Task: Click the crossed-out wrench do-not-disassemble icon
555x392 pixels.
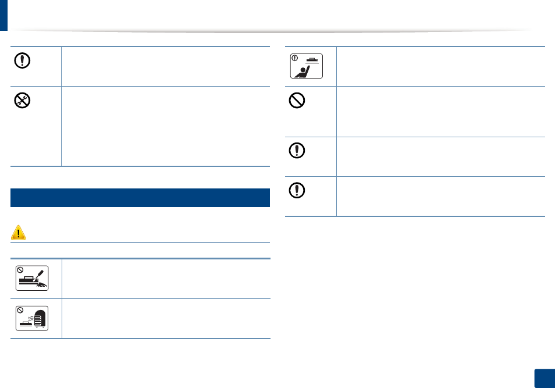Action: (x=22, y=101)
